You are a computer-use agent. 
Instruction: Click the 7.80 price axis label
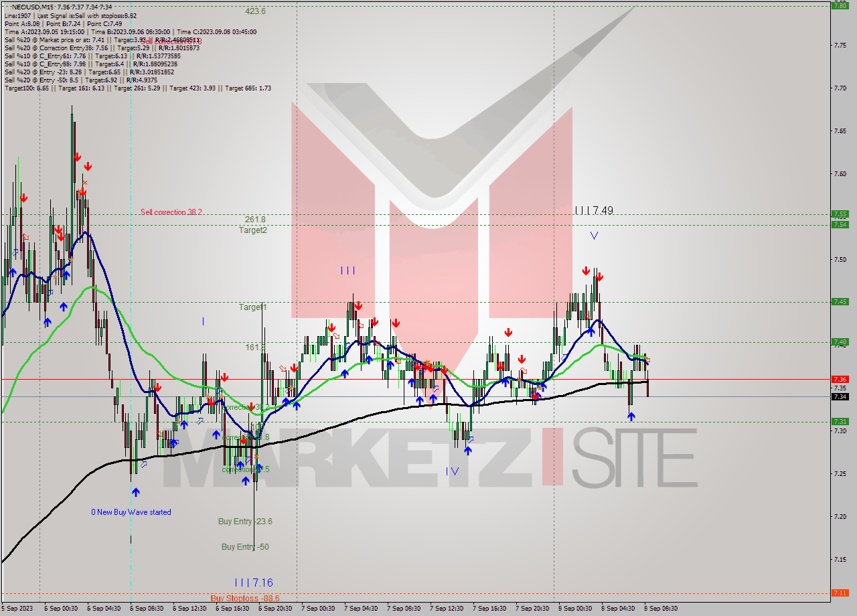pos(840,5)
